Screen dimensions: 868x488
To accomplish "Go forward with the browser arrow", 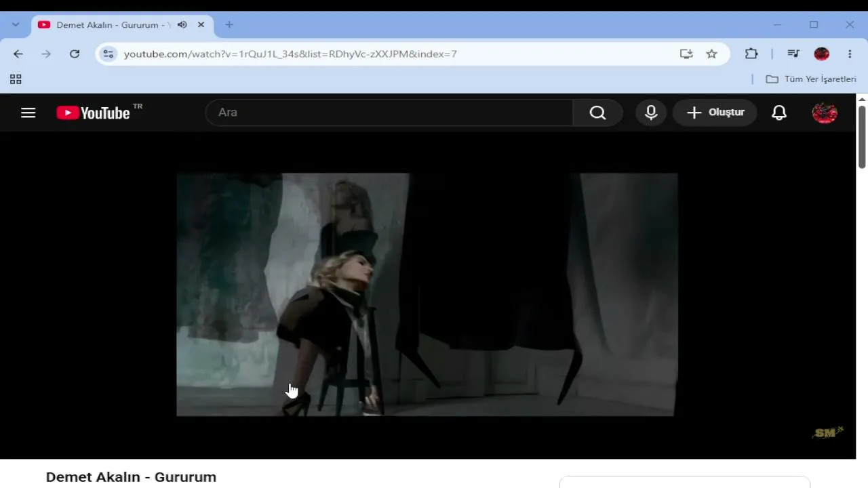I will [46, 54].
